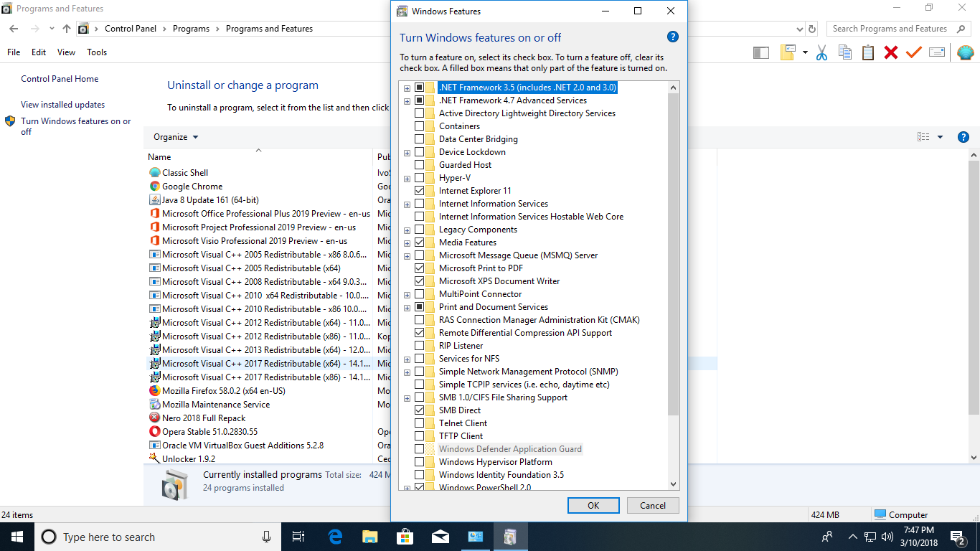Click the red X Delete toolbar icon
The height and width of the screenshot is (551, 980).
coord(891,52)
